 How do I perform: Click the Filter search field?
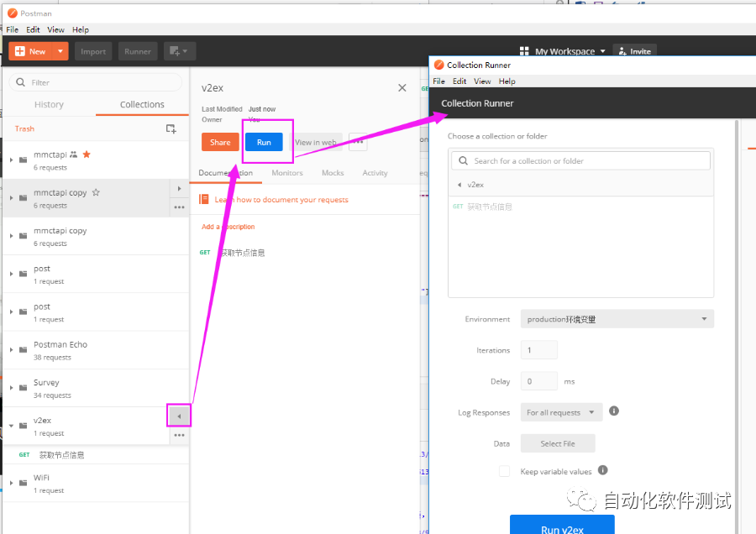96,82
